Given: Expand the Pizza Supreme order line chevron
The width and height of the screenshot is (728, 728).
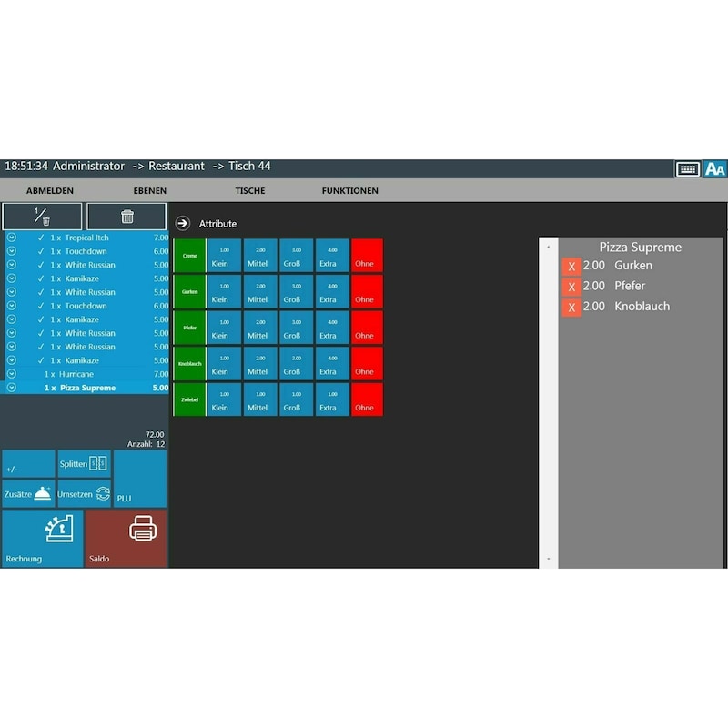Looking at the screenshot, I should click(12, 388).
